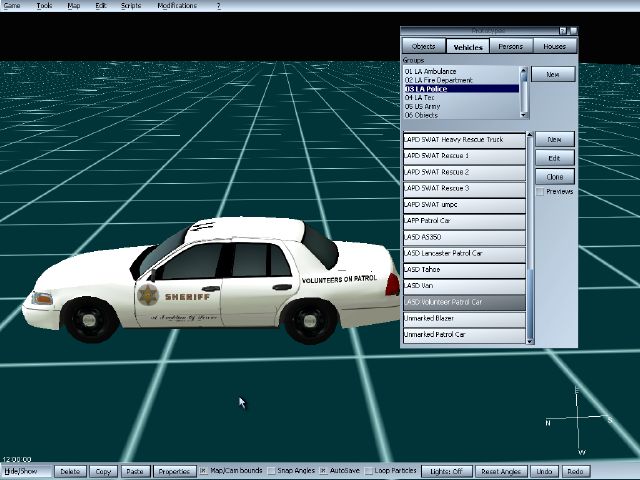Click the Delete button
640x480 pixels.
(70, 471)
